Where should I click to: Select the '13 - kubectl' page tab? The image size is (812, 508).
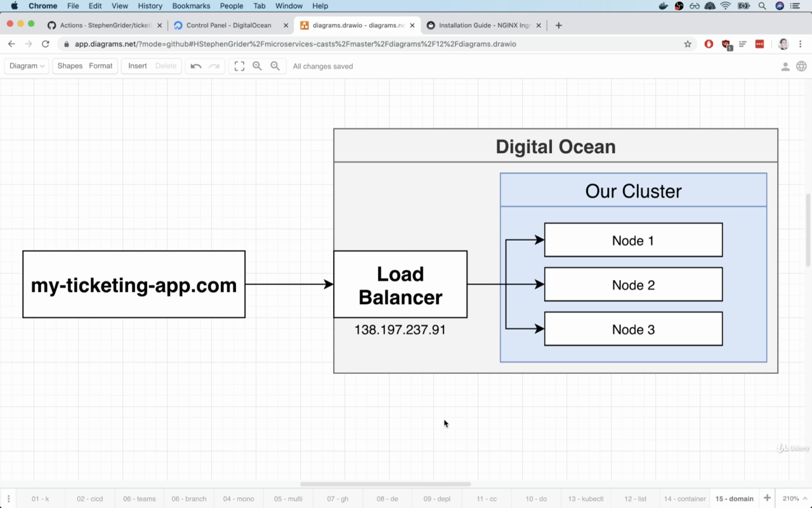pos(586,498)
